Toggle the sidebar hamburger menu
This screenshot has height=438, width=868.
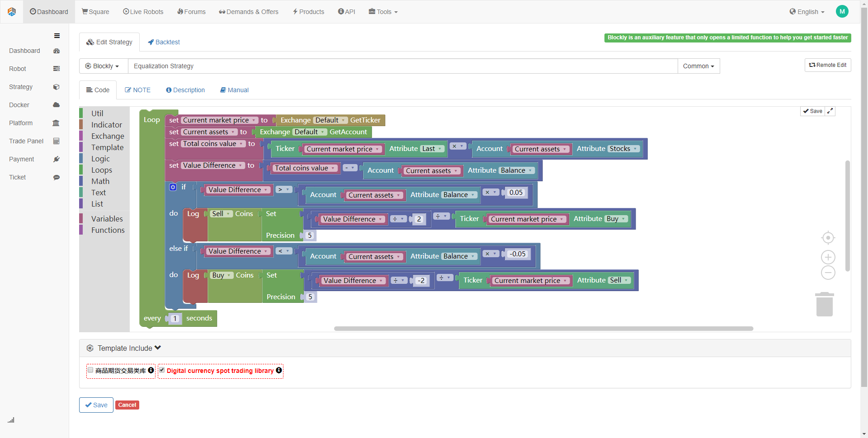pos(57,36)
